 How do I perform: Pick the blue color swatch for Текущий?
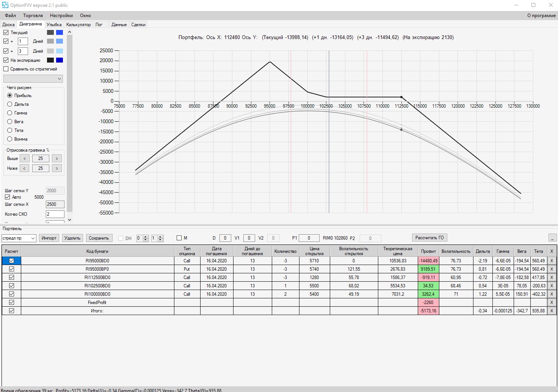tap(60, 33)
